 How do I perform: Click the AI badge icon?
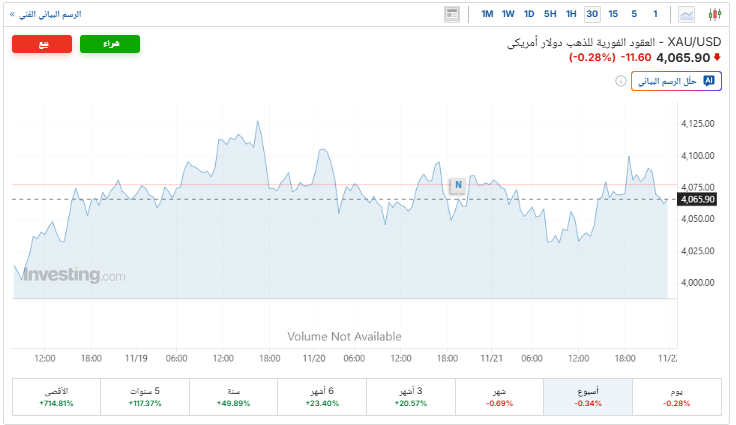coord(709,80)
